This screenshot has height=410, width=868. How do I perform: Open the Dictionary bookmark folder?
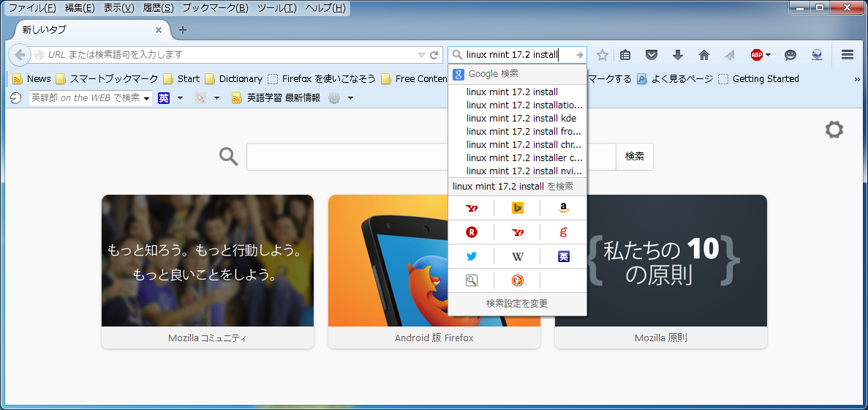(x=233, y=78)
